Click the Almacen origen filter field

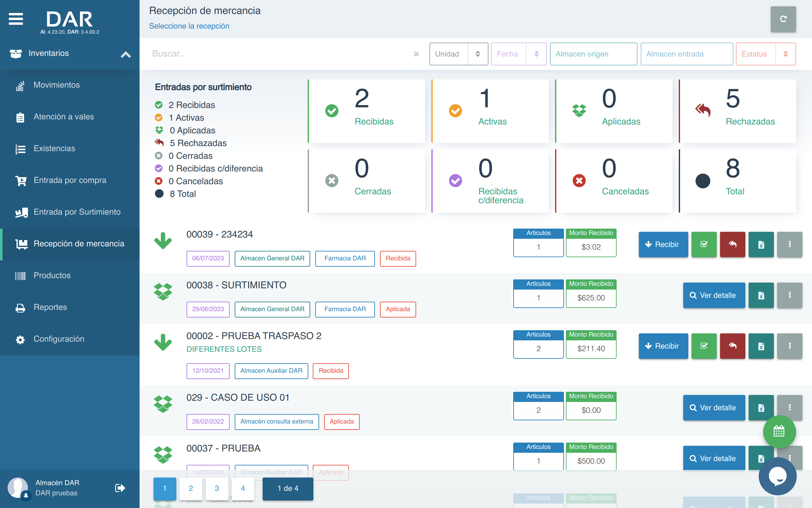click(x=593, y=54)
